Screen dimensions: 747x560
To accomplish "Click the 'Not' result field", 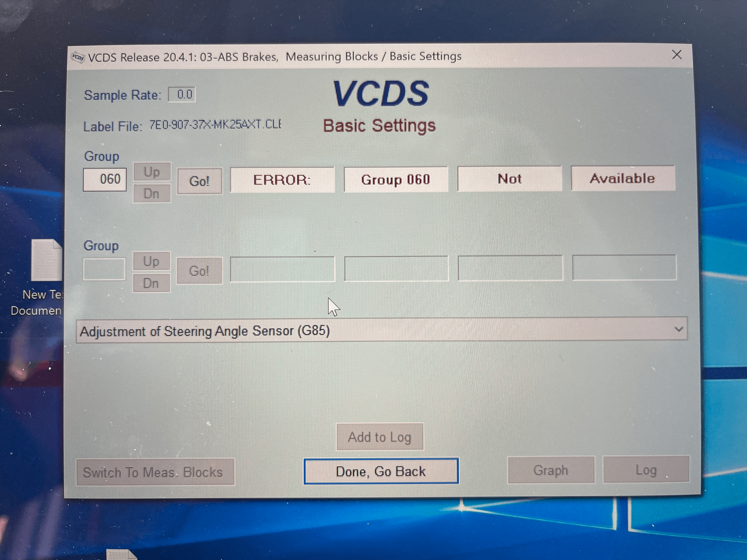I will [x=510, y=179].
